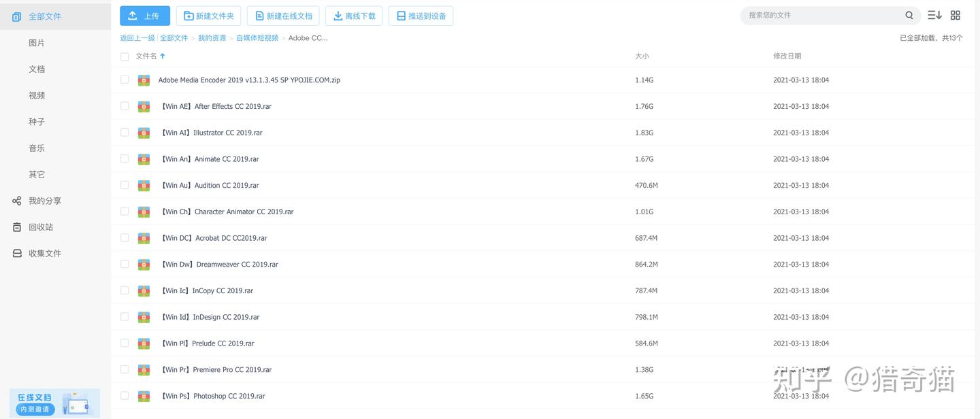Toggle the select-all checkbox in header
This screenshot has width=980, height=419.
tap(125, 56)
